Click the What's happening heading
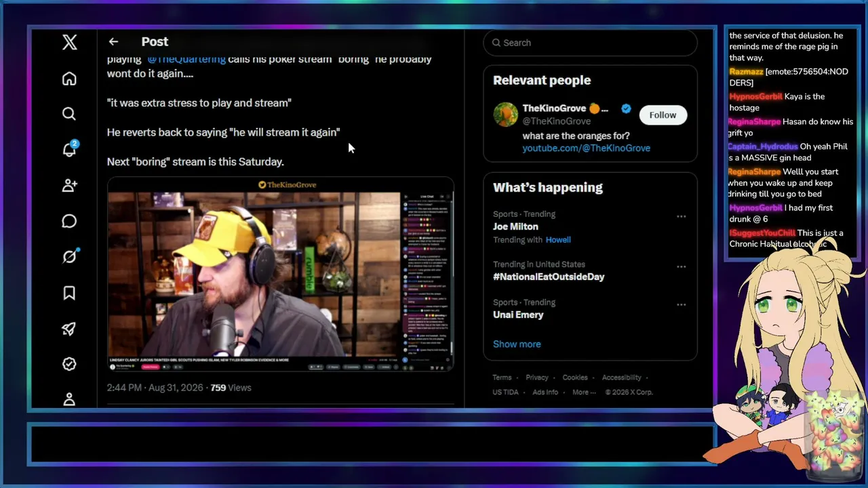Screen dimensions: 868x488 pos(548,187)
